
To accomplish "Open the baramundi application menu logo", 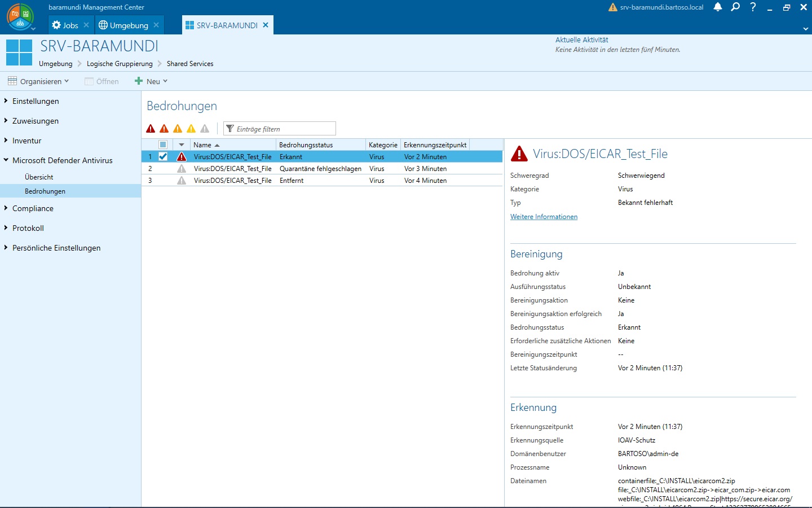I will click(20, 17).
